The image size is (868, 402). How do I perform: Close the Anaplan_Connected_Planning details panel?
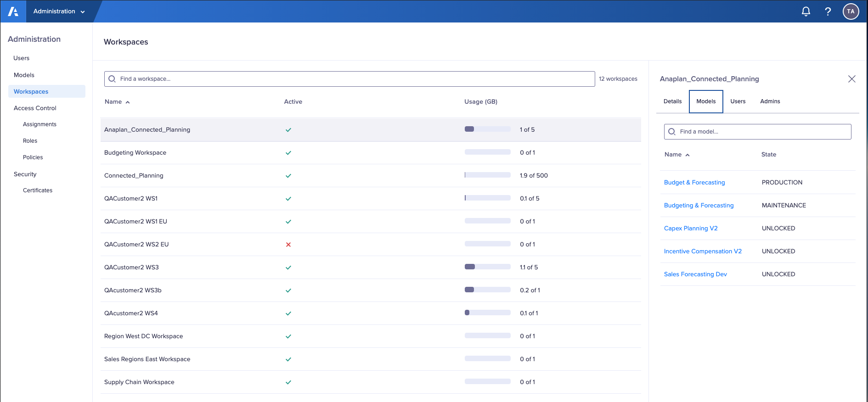coord(851,79)
